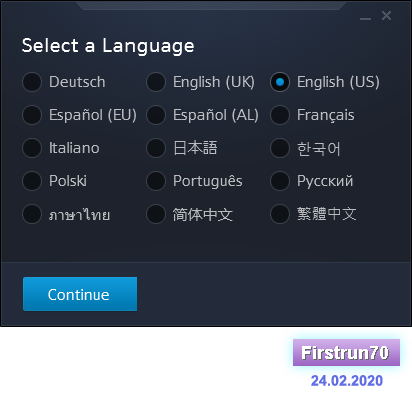Select the Thai ภาษาไทย option

coord(32,214)
